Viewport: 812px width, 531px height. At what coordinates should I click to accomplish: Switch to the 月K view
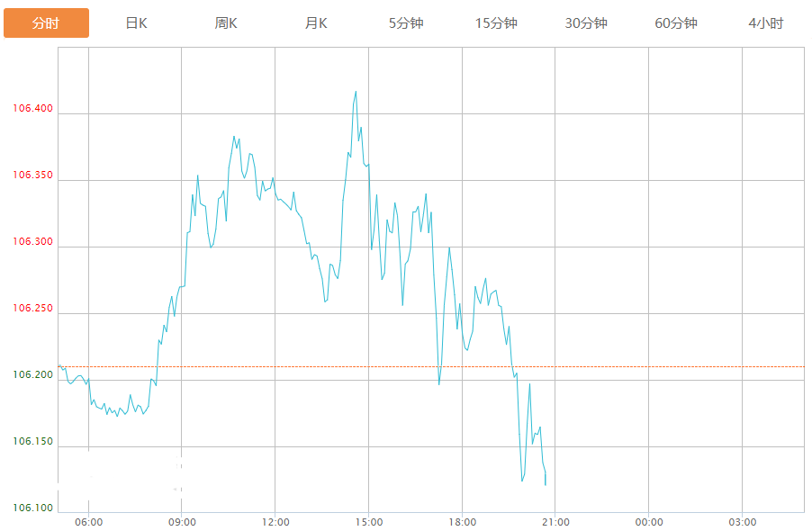pos(316,23)
